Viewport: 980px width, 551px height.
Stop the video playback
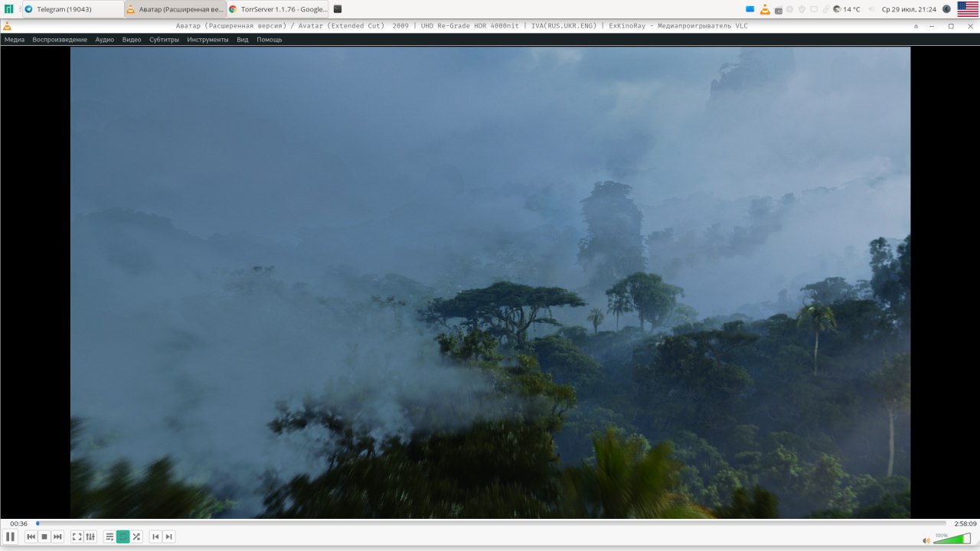pos(44,536)
